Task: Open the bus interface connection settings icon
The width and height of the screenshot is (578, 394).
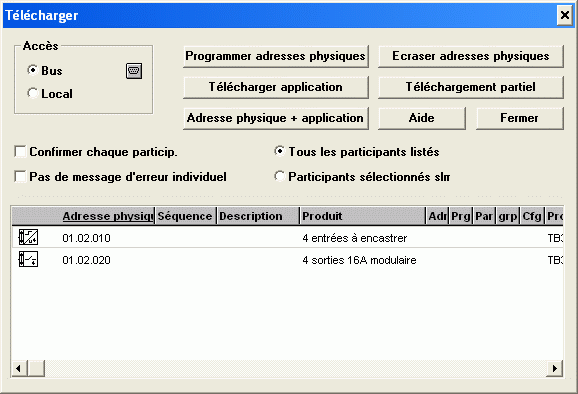Action: tap(134, 71)
